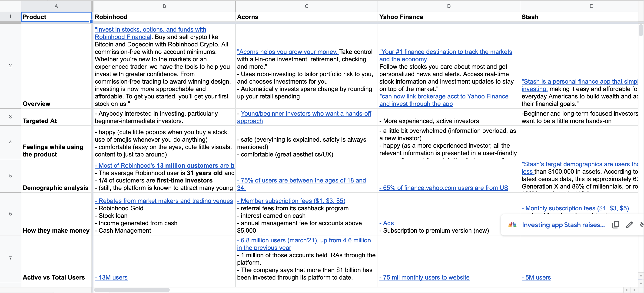Viewport: 644px width, 293px height.
Task: Open the '- 13M users' link
Action: coord(111,277)
